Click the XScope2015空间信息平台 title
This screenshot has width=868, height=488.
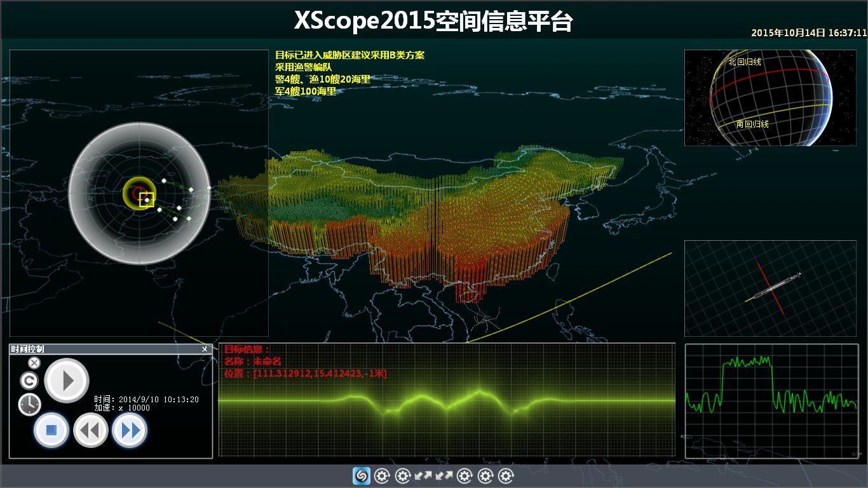[x=433, y=21]
